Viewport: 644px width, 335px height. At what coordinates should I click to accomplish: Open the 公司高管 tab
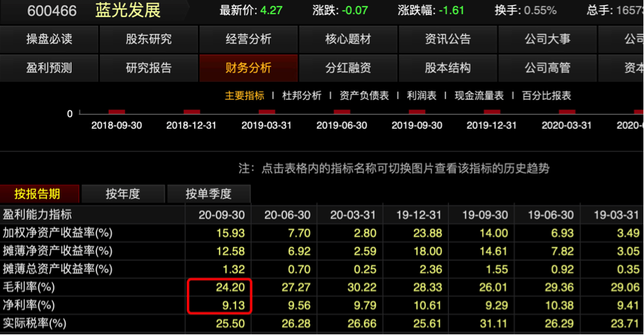coord(547,68)
